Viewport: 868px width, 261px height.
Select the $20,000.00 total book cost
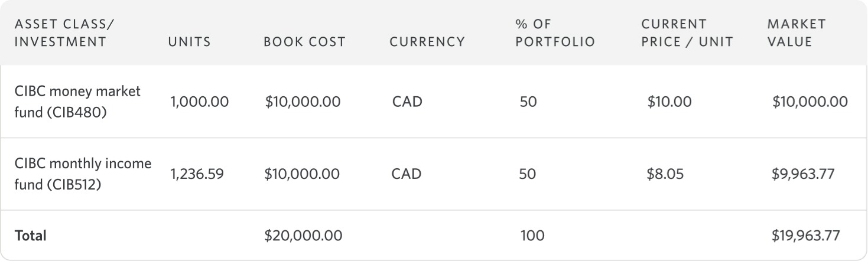303,236
